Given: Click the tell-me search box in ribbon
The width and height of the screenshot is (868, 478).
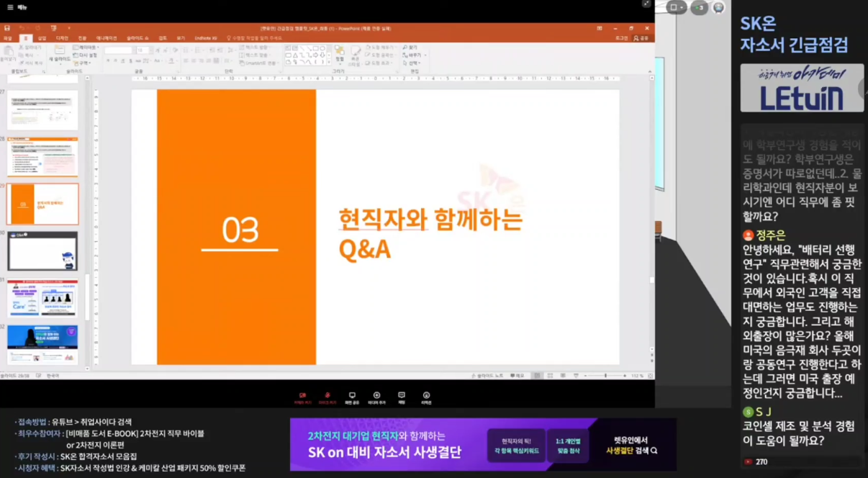Looking at the screenshot, I should 254,38.
